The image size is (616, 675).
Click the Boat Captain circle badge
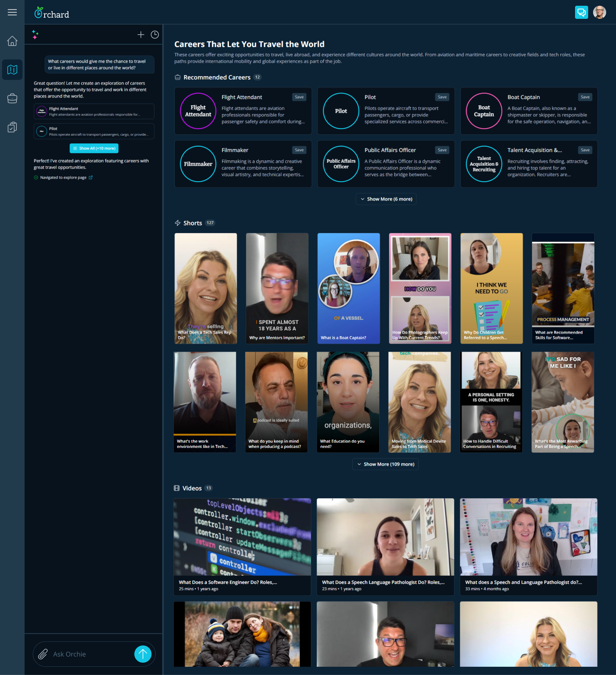click(484, 111)
